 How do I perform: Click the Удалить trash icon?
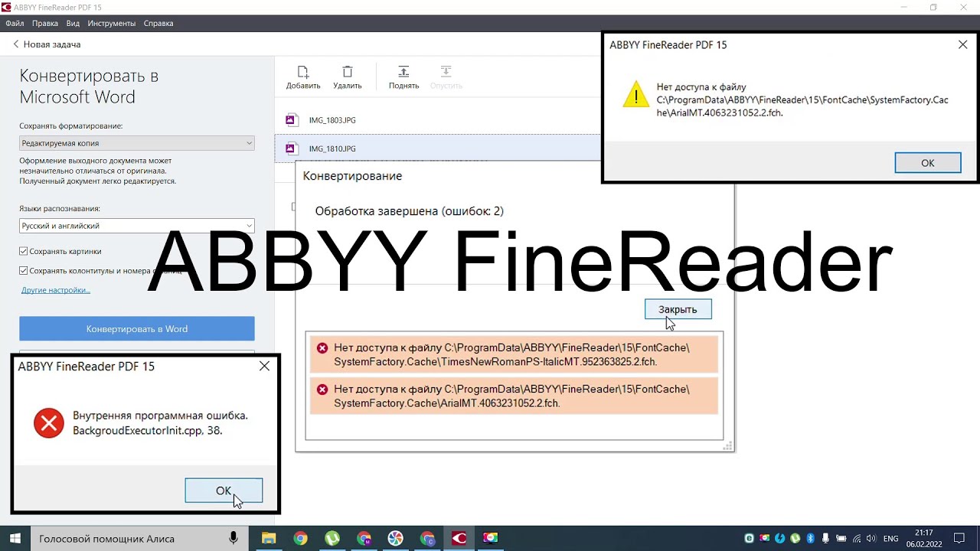[x=348, y=72]
